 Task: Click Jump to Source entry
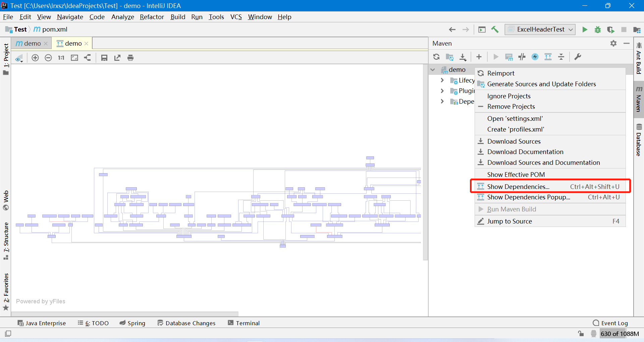click(x=550, y=221)
